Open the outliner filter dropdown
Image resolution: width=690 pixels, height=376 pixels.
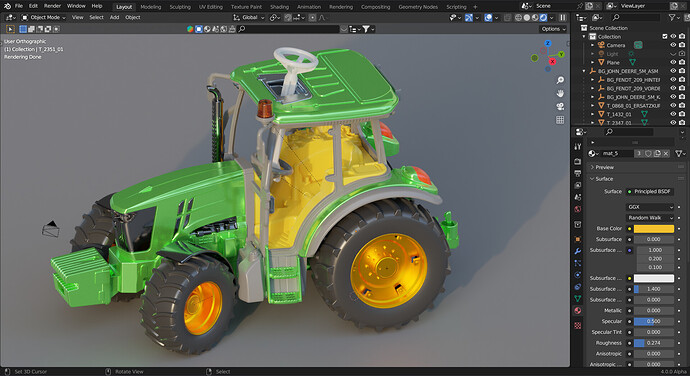point(673,18)
